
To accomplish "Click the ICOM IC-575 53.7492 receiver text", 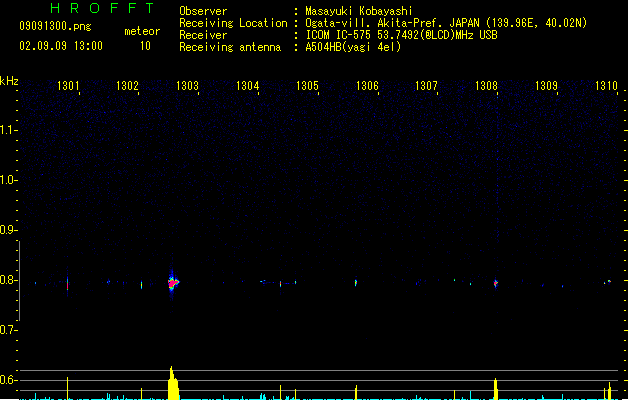I will [401, 35].
